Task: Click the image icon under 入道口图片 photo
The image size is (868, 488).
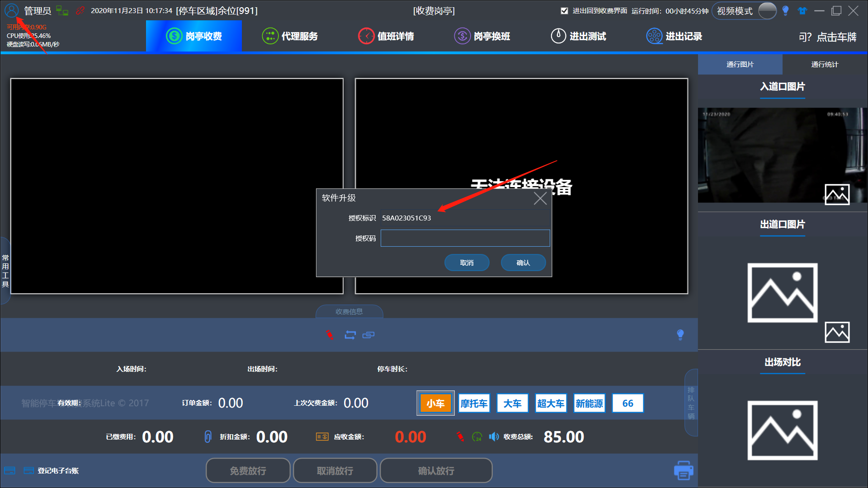Action: point(837,194)
